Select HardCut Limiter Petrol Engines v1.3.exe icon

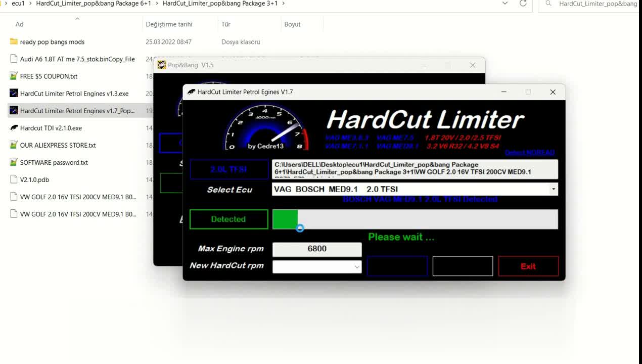point(14,94)
